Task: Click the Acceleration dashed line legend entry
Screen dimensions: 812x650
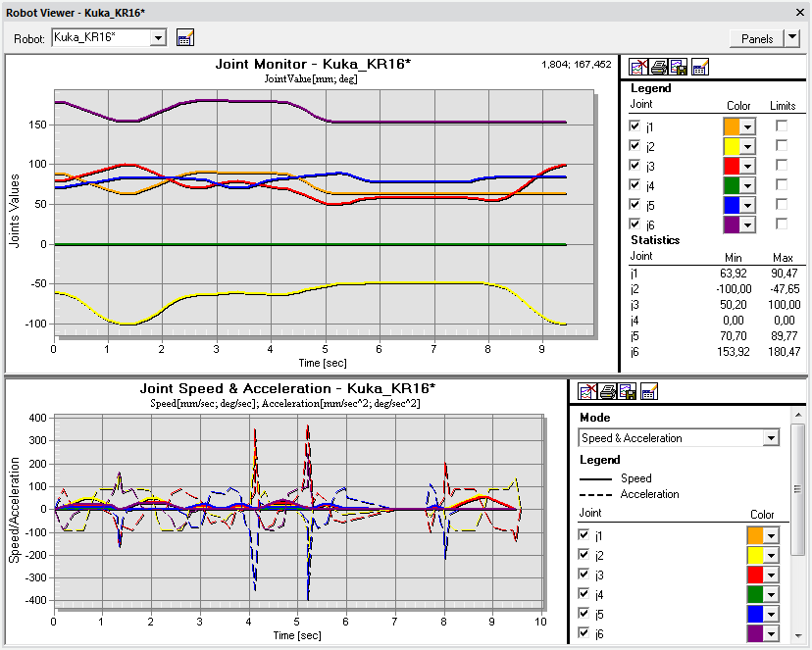Action: pos(630,494)
